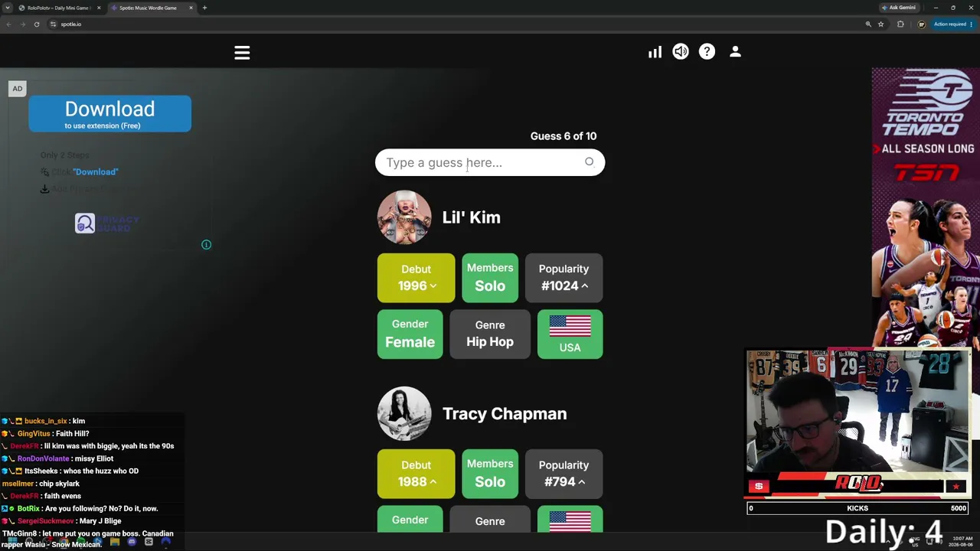Go forward in browser history
The height and width of the screenshot is (551, 980).
[x=22, y=24]
